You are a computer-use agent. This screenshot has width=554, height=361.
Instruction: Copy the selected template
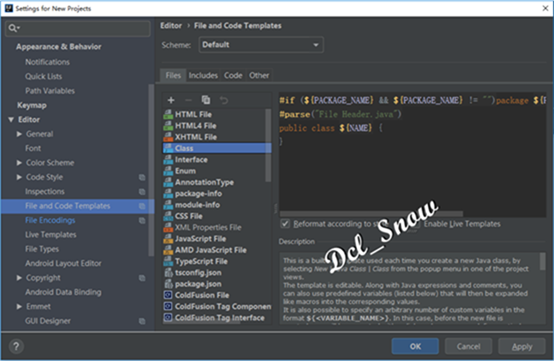point(206,100)
